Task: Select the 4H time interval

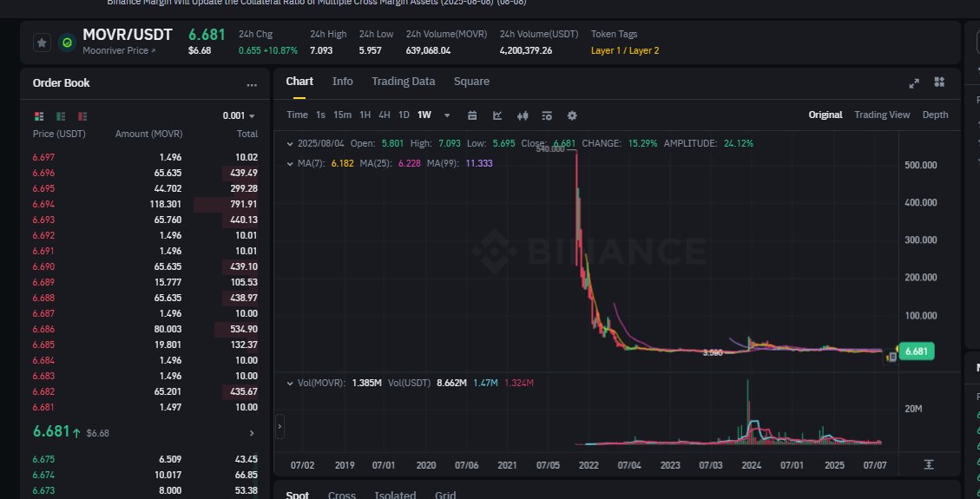Action: click(x=384, y=115)
